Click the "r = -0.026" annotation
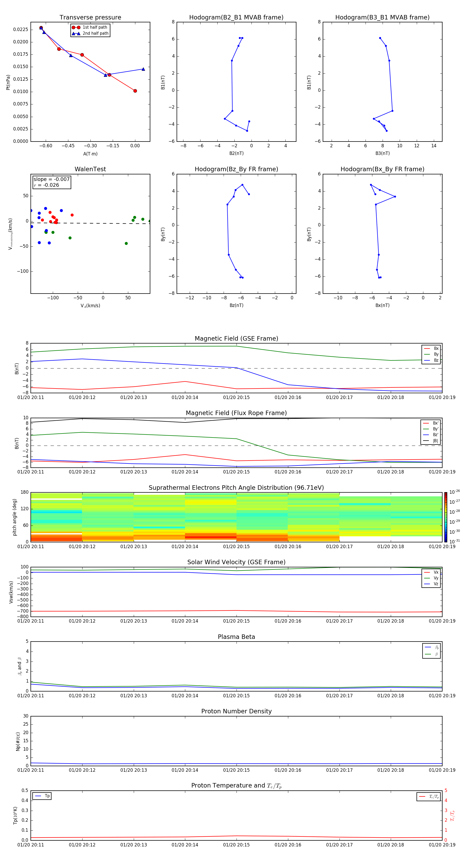The image size is (473, 868). point(47,185)
